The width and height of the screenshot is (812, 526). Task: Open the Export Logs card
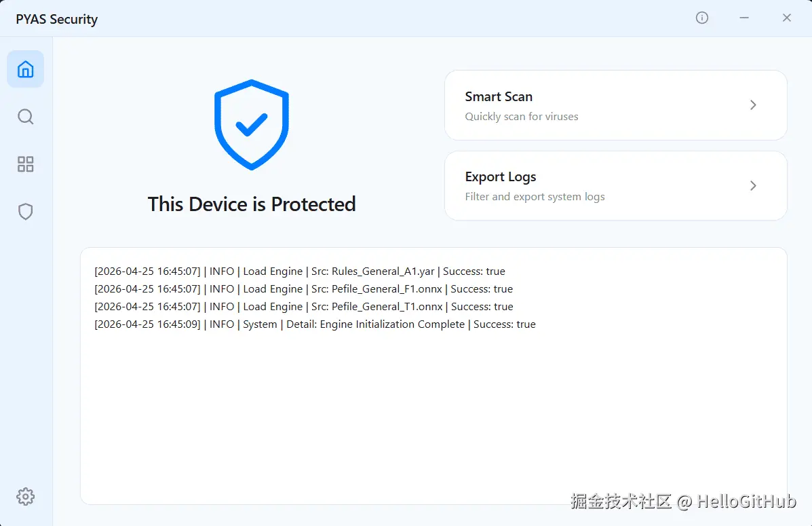point(616,185)
